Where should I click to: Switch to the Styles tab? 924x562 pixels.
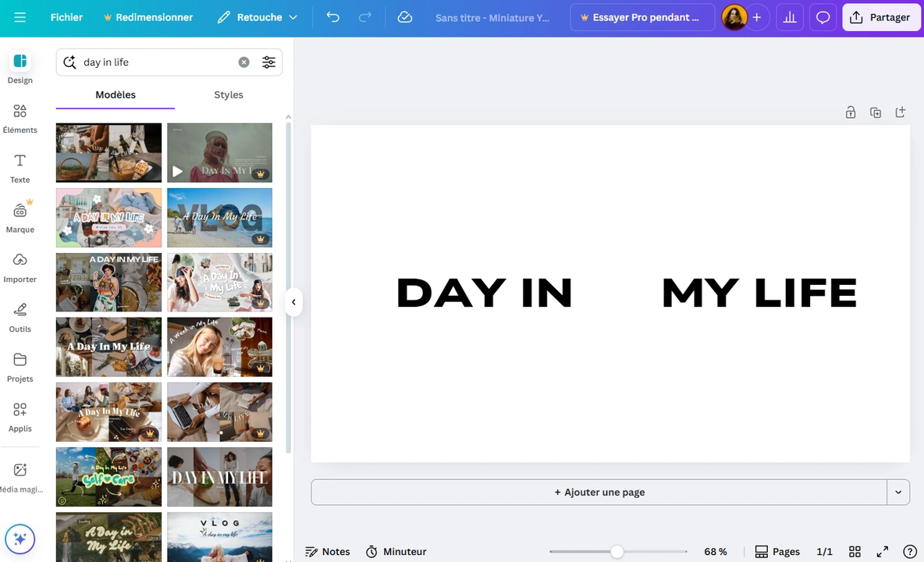(228, 94)
